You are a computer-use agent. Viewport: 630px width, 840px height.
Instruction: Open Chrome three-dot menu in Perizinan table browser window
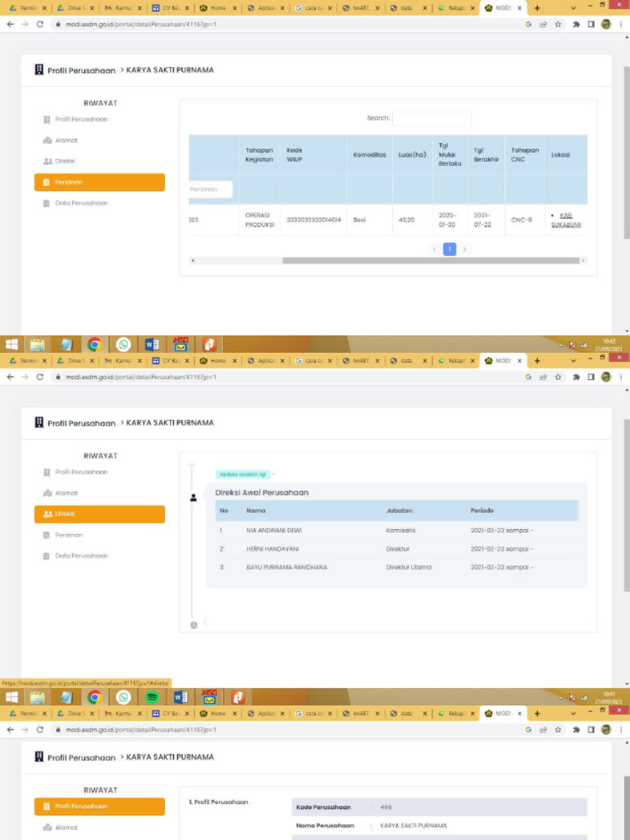(622, 24)
